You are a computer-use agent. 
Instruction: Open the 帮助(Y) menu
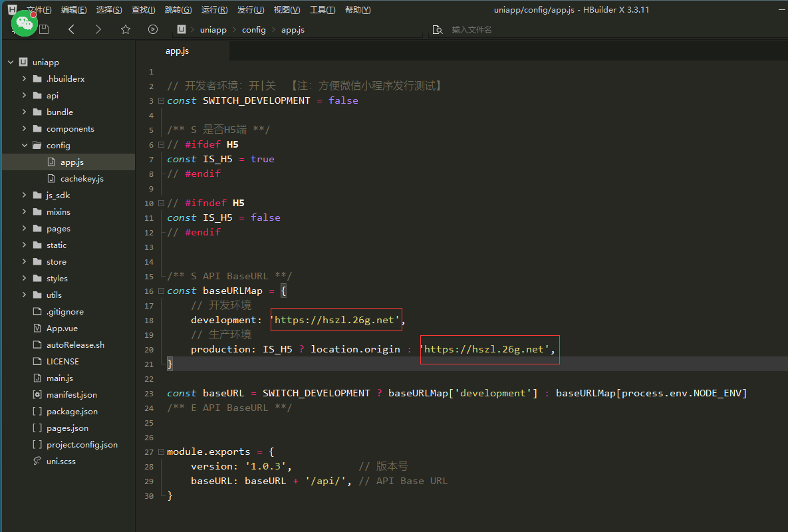[358, 9]
